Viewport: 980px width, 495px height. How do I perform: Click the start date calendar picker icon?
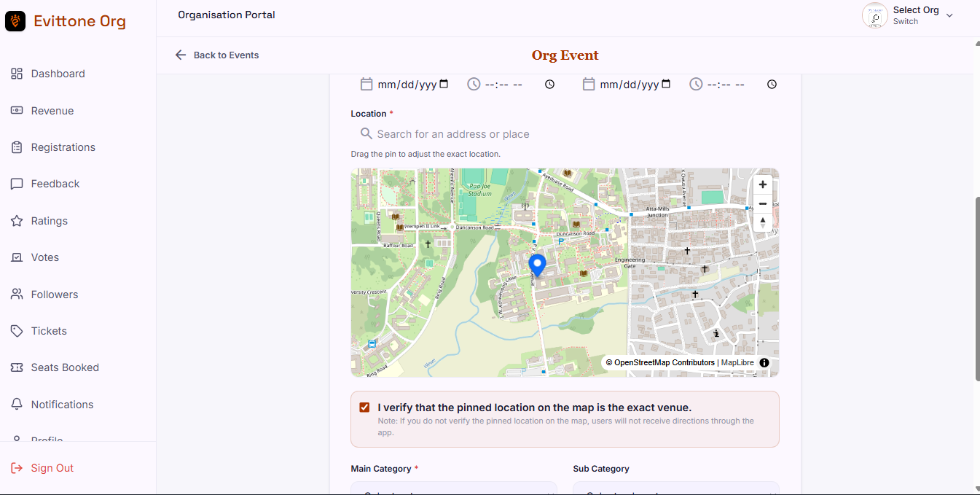(444, 84)
